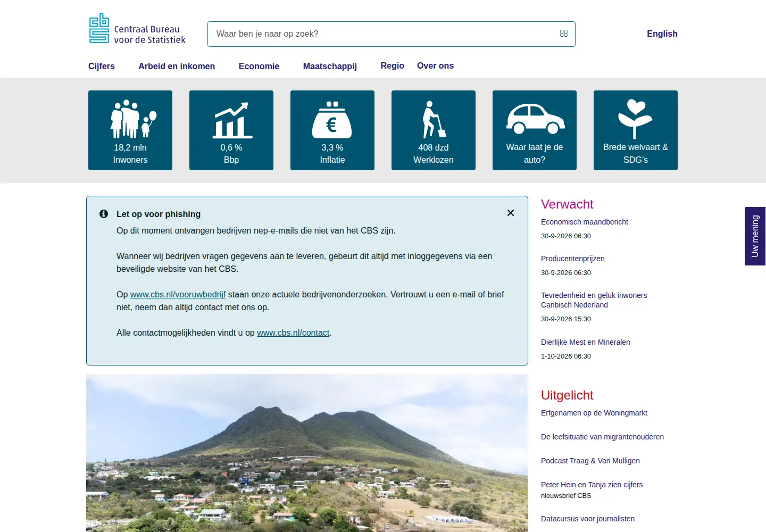The height and width of the screenshot is (532, 766).
Task: Click the Verwacht section heading
Action: point(567,204)
